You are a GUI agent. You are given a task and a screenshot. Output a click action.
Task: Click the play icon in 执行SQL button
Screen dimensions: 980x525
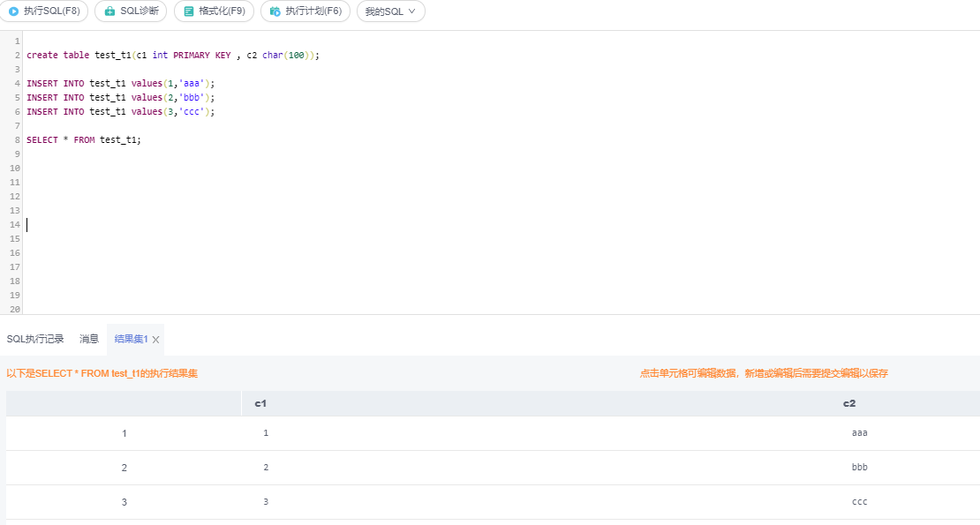(13, 11)
